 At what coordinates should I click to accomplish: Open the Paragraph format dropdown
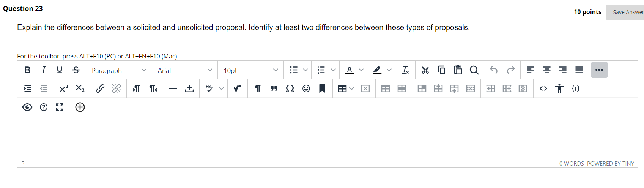[x=119, y=70]
